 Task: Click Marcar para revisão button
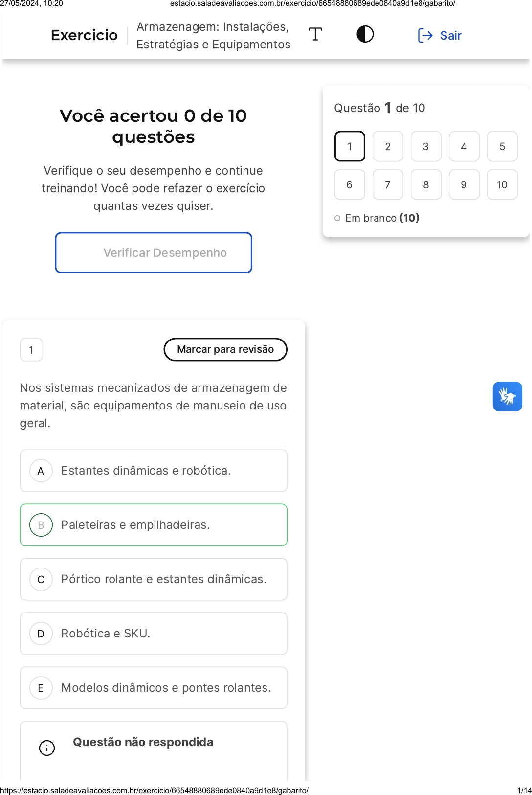[225, 349]
